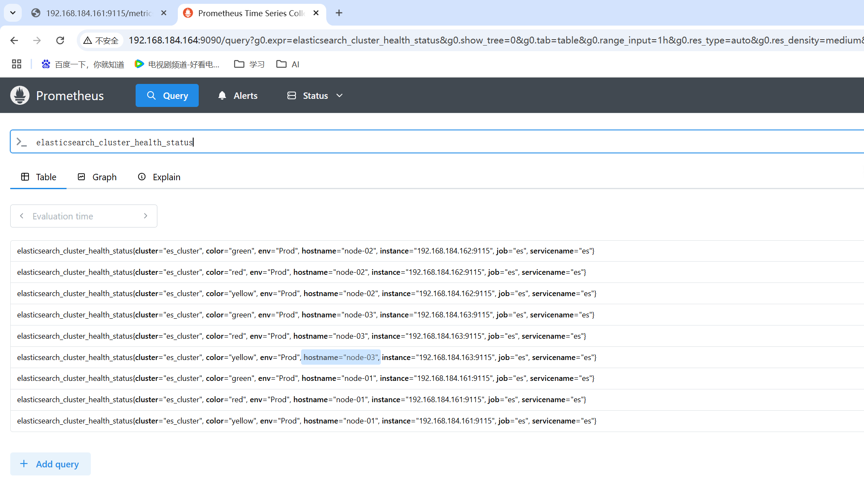
Task: Close the 192.168.184.161:9115 metrics tab
Action: pyautogui.click(x=164, y=13)
